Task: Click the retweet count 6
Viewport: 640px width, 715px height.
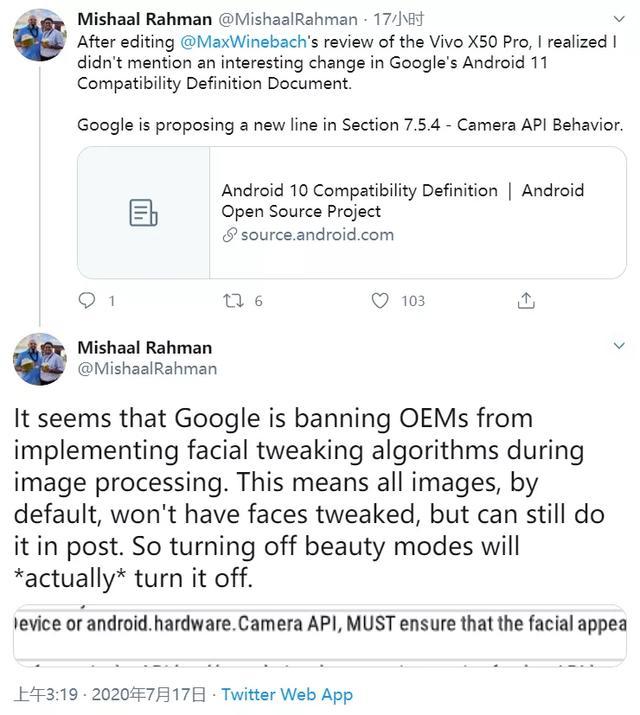Action: tap(258, 300)
